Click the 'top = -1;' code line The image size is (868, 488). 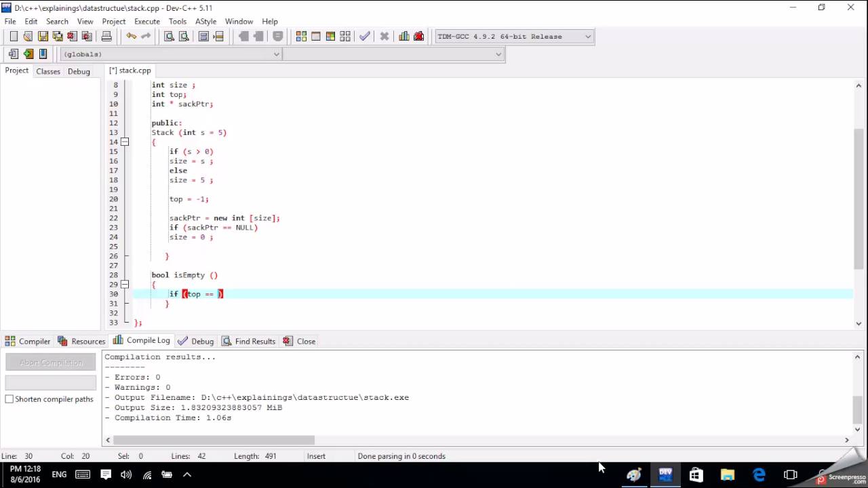(189, 199)
